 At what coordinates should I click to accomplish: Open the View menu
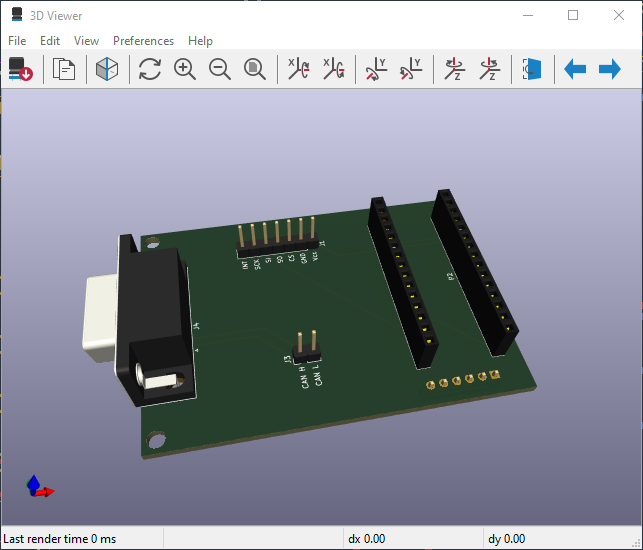[87, 41]
